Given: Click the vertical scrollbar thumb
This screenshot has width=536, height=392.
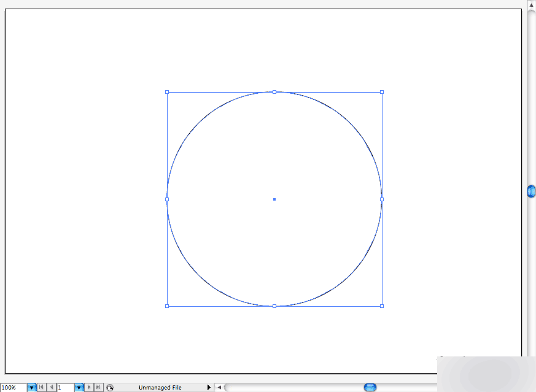Looking at the screenshot, I should click(x=531, y=191).
